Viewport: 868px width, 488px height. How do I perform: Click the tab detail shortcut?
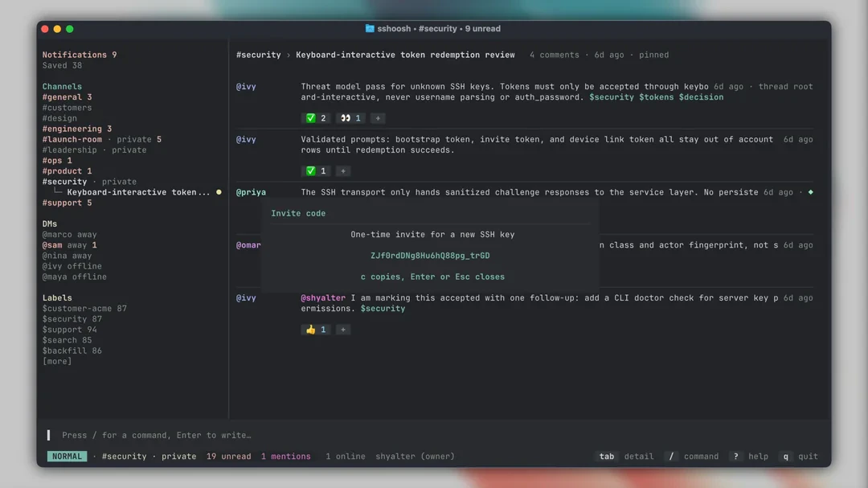point(626,457)
